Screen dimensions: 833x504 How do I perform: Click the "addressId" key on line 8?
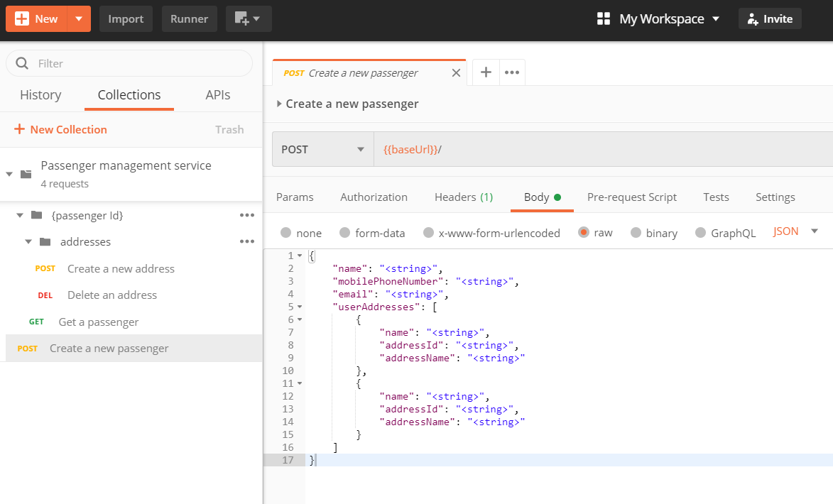point(411,345)
